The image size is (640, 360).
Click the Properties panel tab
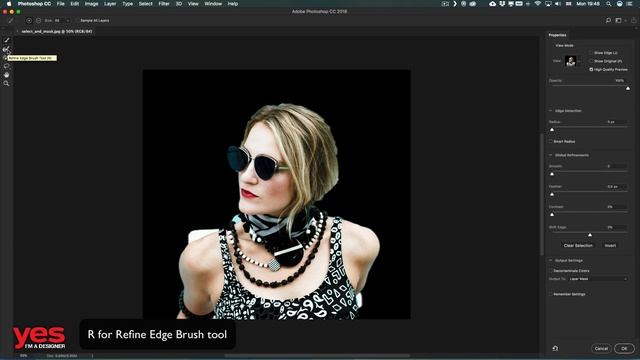(557, 35)
